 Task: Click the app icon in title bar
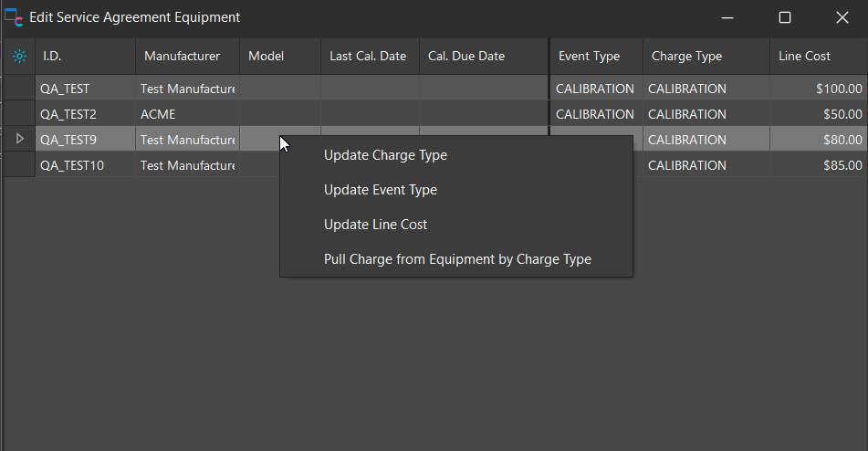pos(14,17)
